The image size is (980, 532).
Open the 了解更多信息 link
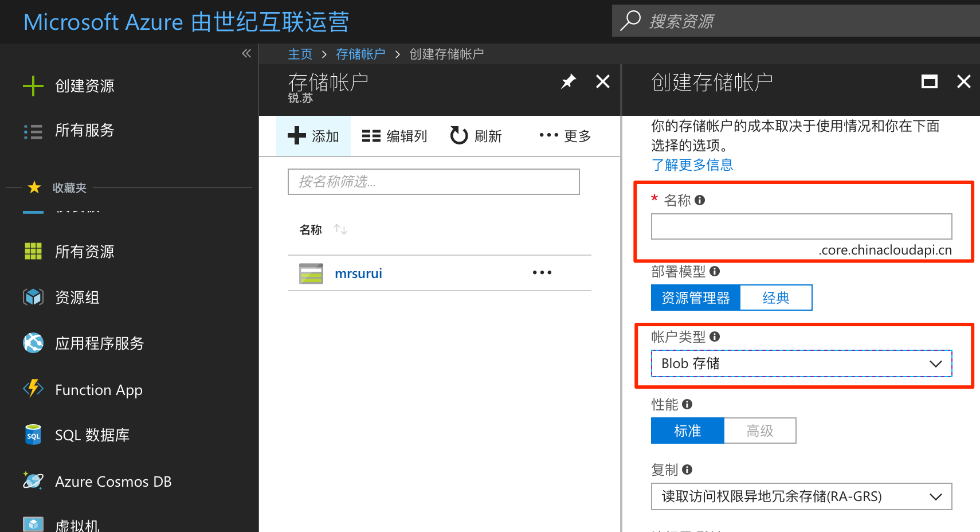coord(692,165)
